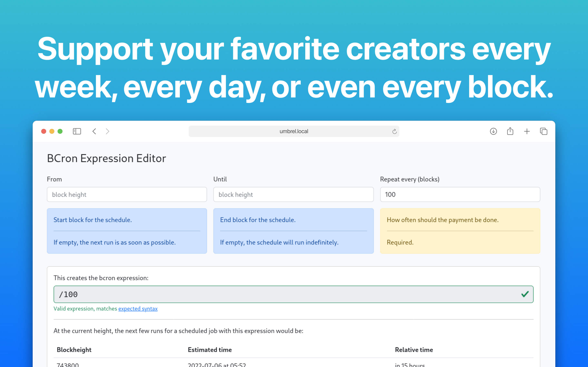Focus the Until block height field

click(293, 195)
